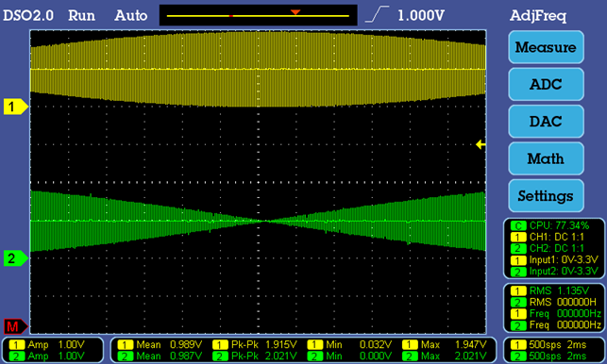Click the rising edge trigger icon
Screen dimensions: 607x364
377,15
